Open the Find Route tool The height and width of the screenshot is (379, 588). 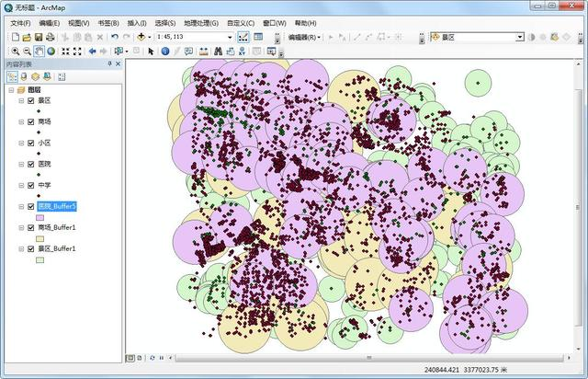click(x=231, y=52)
